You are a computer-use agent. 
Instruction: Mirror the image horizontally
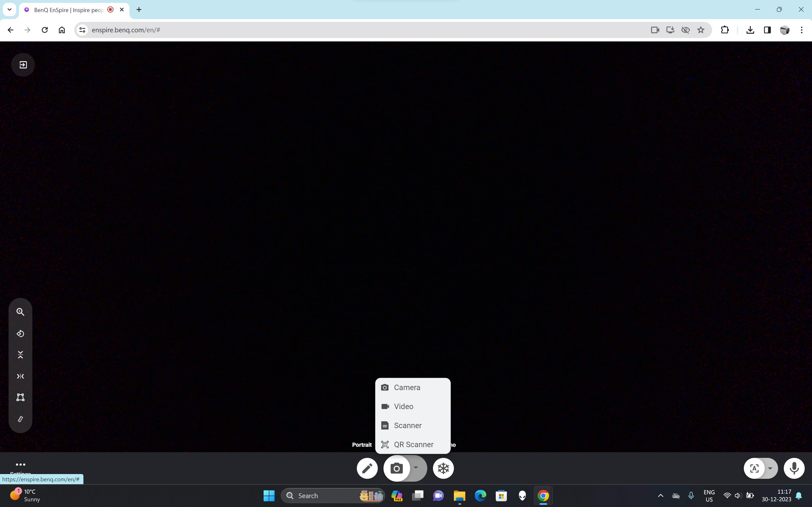pos(21,376)
